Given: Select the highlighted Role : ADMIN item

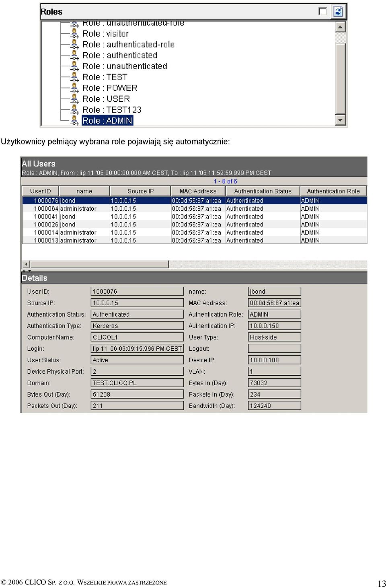Looking at the screenshot, I should point(107,121).
